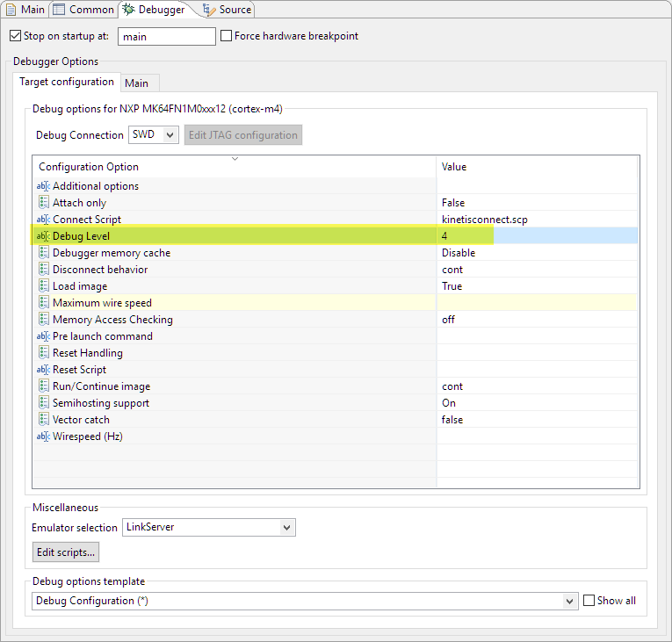Click the Debug Level row icon
Screen dimensions: 672x642
(44, 236)
